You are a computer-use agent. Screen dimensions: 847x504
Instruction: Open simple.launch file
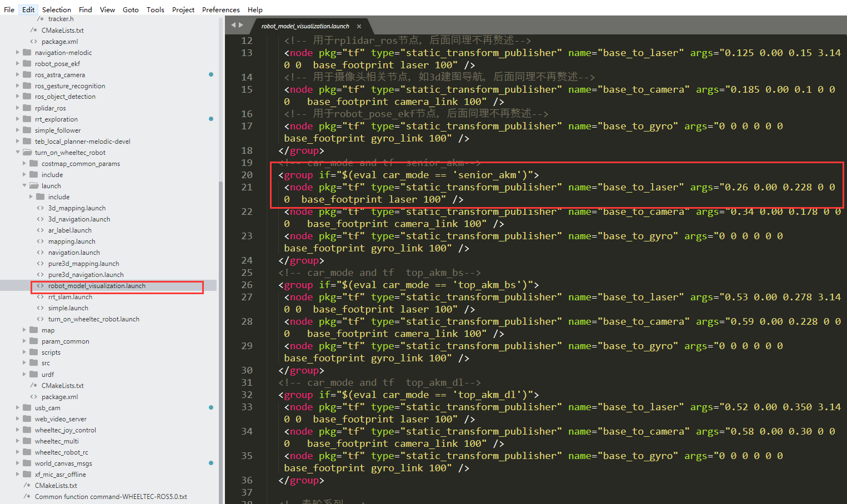68,308
